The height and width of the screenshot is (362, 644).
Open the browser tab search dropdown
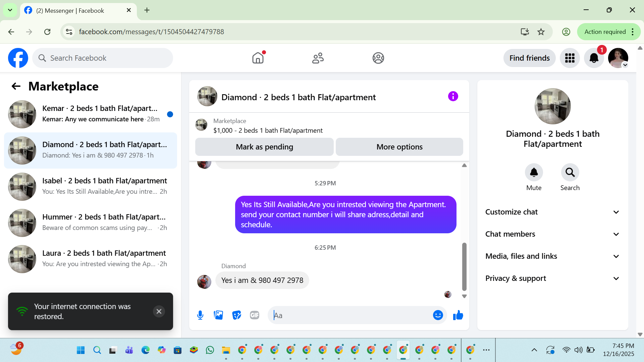(x=10, y=10)
